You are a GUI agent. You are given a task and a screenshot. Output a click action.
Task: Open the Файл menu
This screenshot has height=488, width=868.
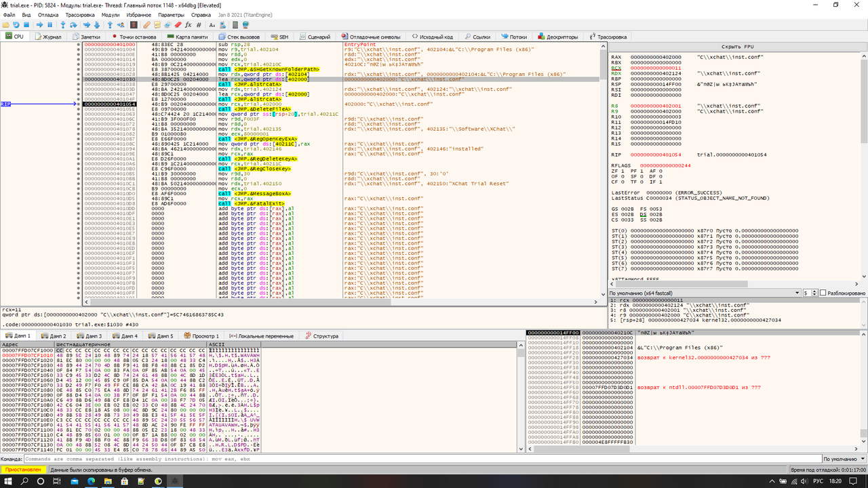[x=9, y=14]
